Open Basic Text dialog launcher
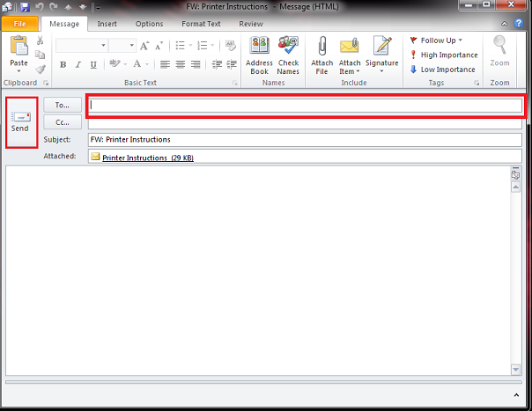The height and width of the screenshot is (411, 532). point(235,83)
